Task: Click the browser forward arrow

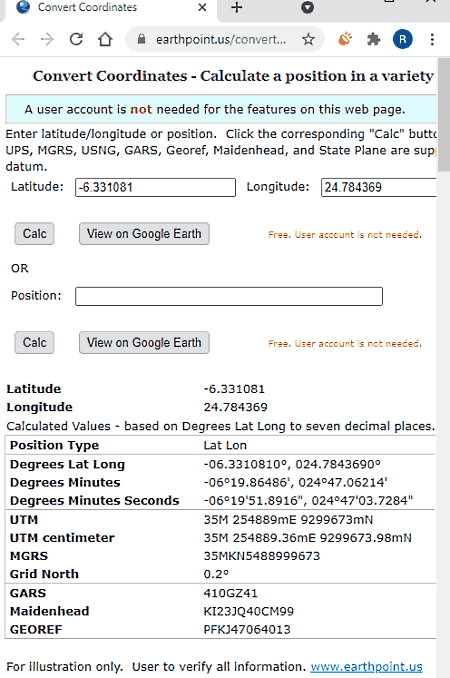Action: pos(47,39)
